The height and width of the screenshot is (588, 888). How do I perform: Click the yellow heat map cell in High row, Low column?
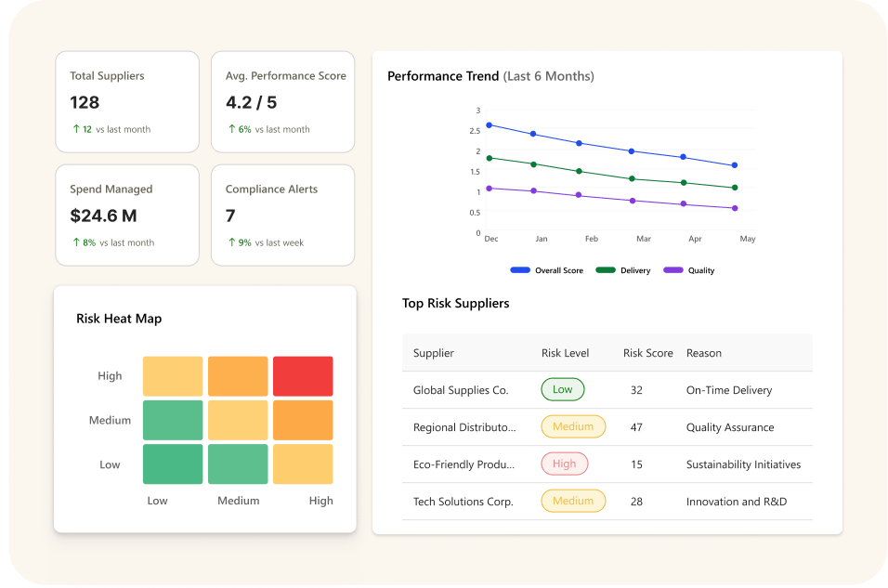click(173, 376)
